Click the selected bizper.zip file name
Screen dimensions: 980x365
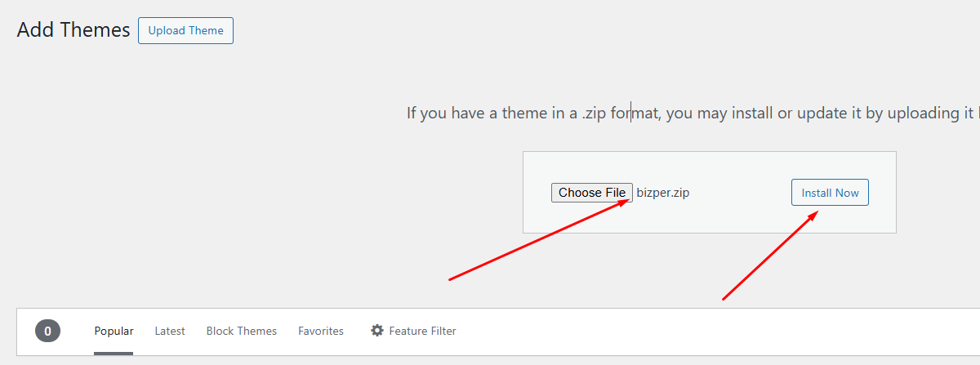click(x=662, y=193)
